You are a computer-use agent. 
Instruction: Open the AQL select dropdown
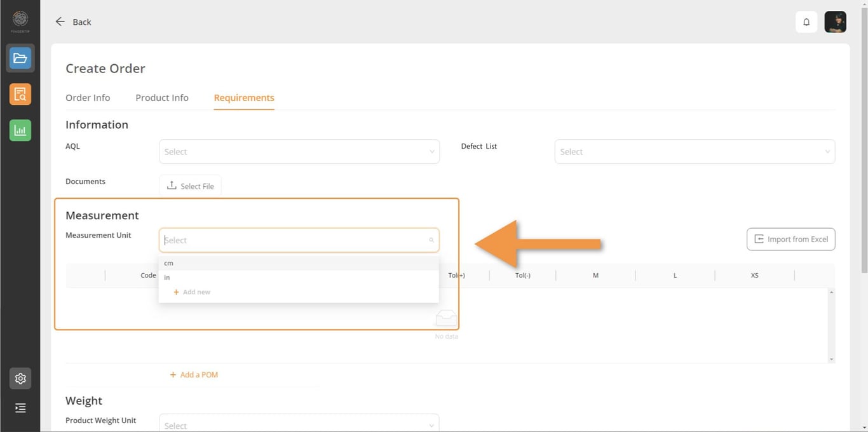(299, 152)
